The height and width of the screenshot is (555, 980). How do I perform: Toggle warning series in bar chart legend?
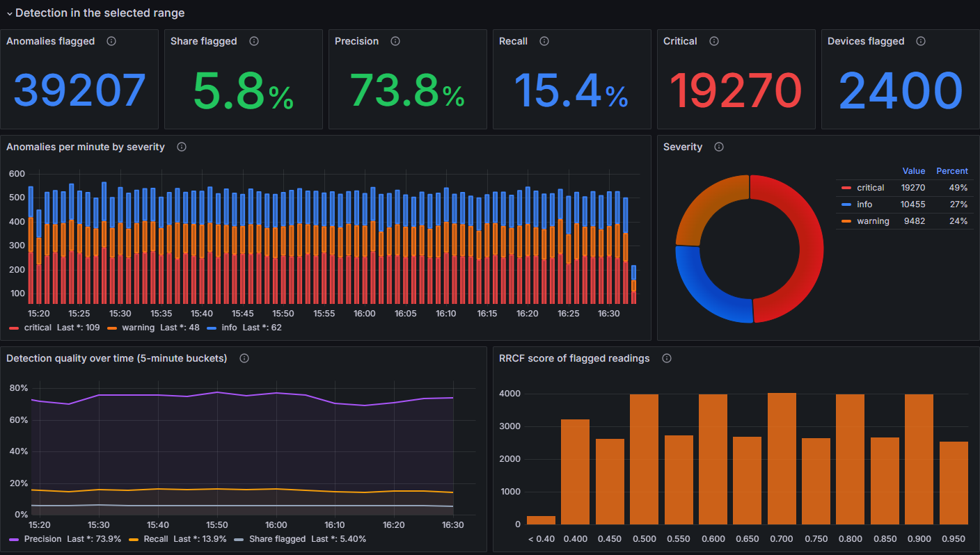coord(138,328)
